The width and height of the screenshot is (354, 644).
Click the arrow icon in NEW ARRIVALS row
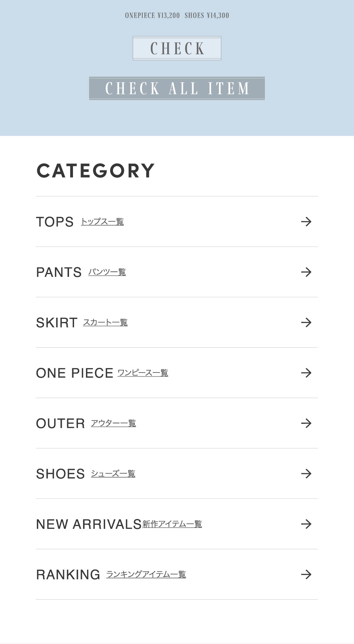(306, 524)
